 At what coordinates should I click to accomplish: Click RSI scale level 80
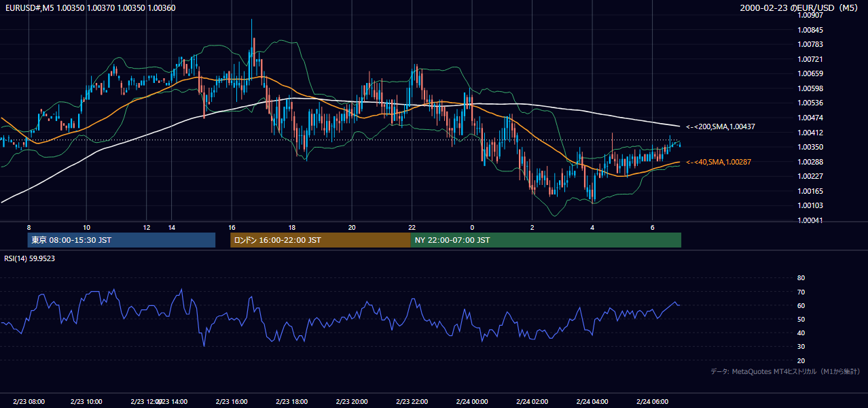pos(801,278)
